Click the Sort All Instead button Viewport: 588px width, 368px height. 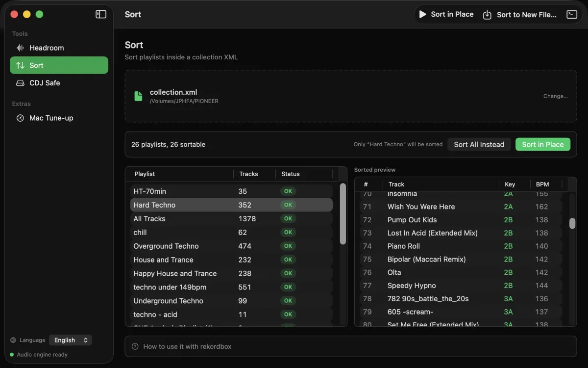click(x=479, y=144)
